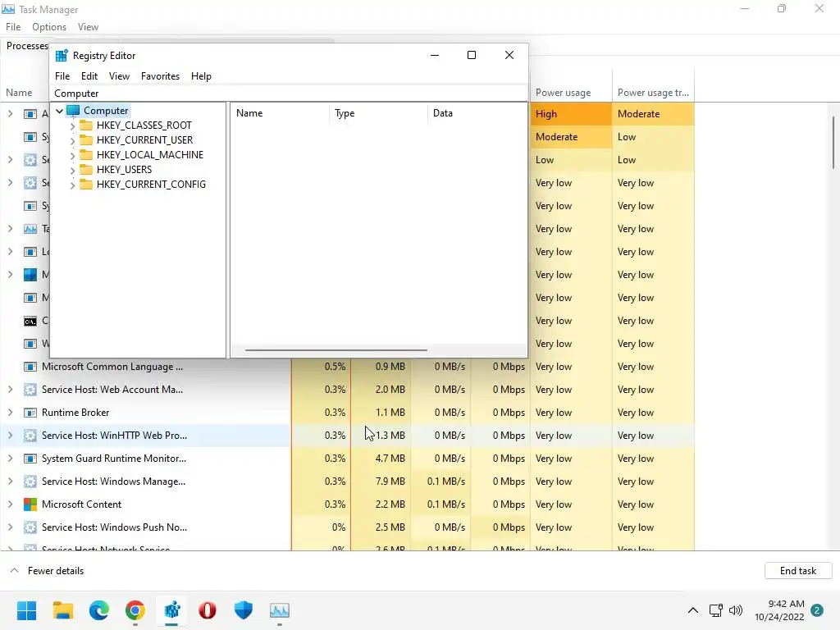The image size is (840, 630).
Task: Click HKEY_USERS folder icon
Action: pyautogui.click(x=85, y=169)
